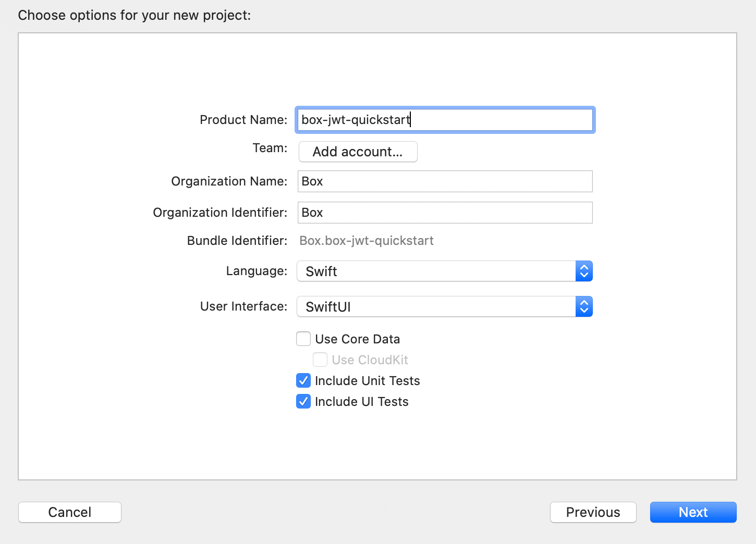
Task: Click the Bundle Identifier text Box.box-jwt-quickstart
Action: (367, 240)
